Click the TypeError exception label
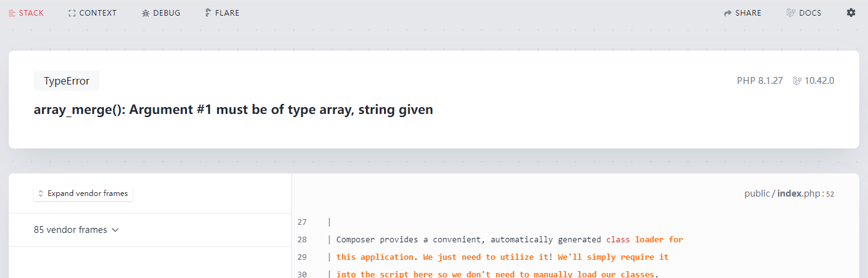This screenshot has width=868, height=278. click(66, 81)
